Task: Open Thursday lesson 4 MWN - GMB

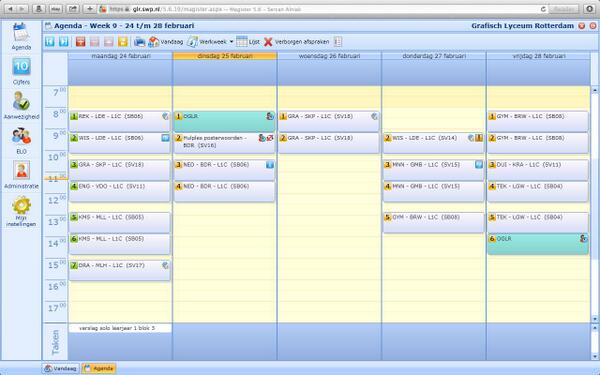Action: (434, 191)
